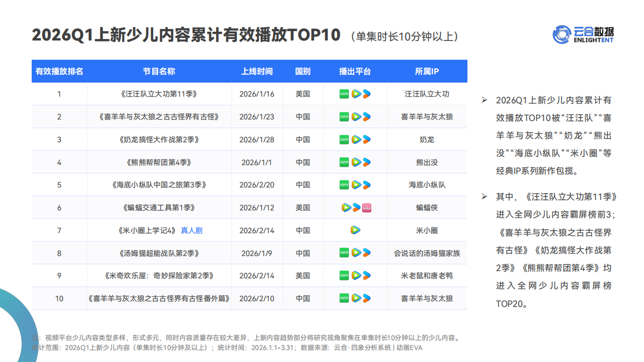This screenshot has height=362, width=644.
Task: Click the date 2026/1/9
Action: [257, 253]
